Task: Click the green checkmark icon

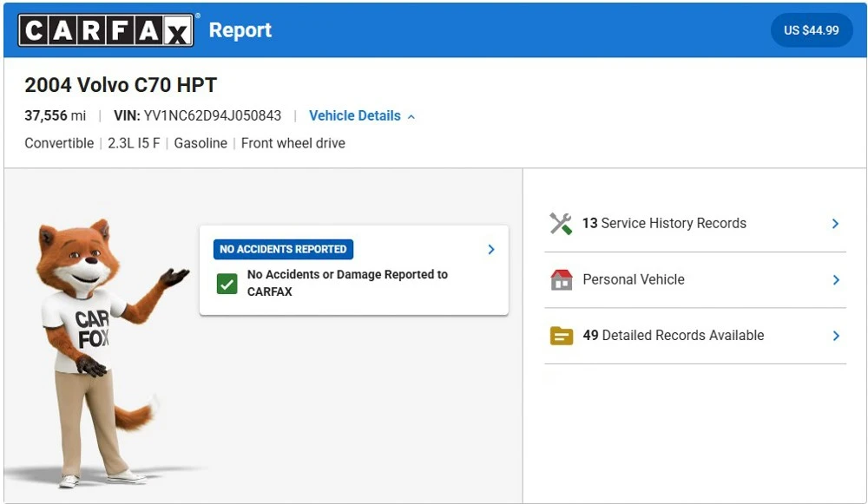Action: click(x=227, y=284)
